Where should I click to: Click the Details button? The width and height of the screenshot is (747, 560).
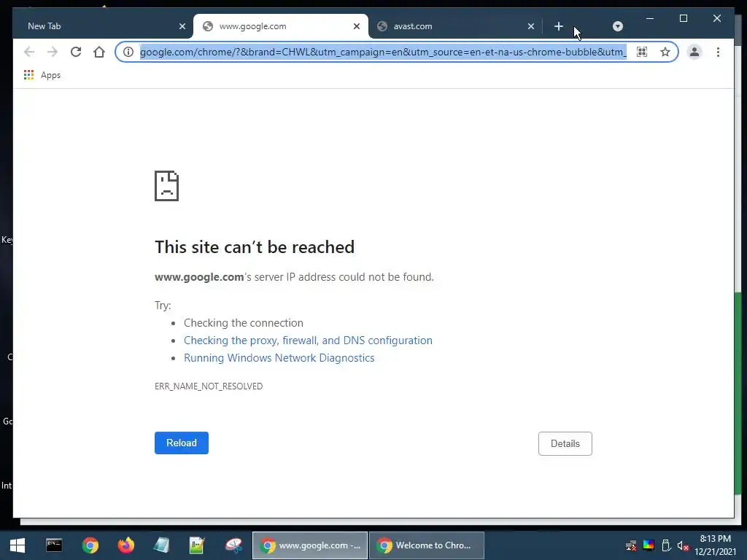(565, 443)
